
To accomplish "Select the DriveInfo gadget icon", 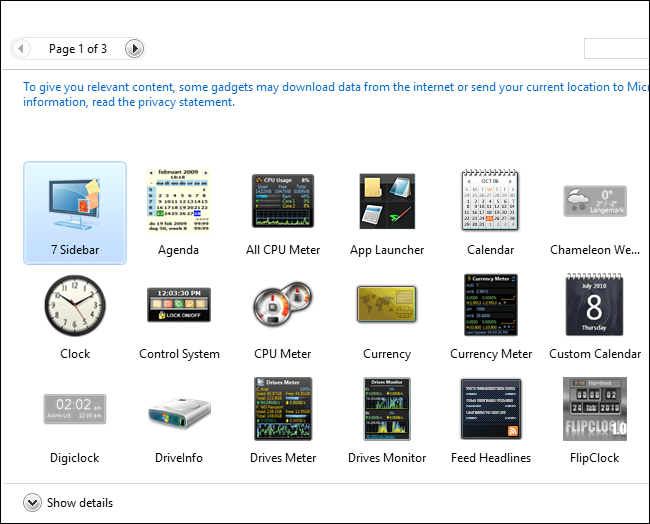I will (179, 409).
